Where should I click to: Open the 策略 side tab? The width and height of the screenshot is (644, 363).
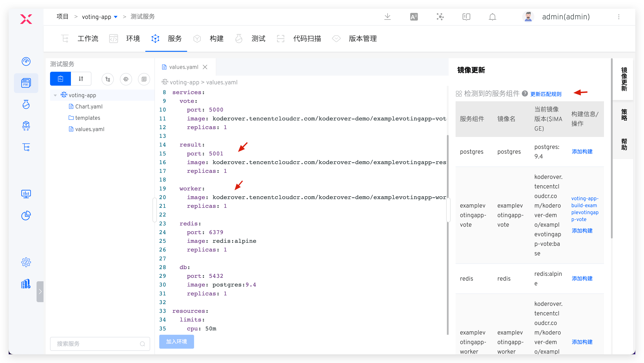coord(624,115)
